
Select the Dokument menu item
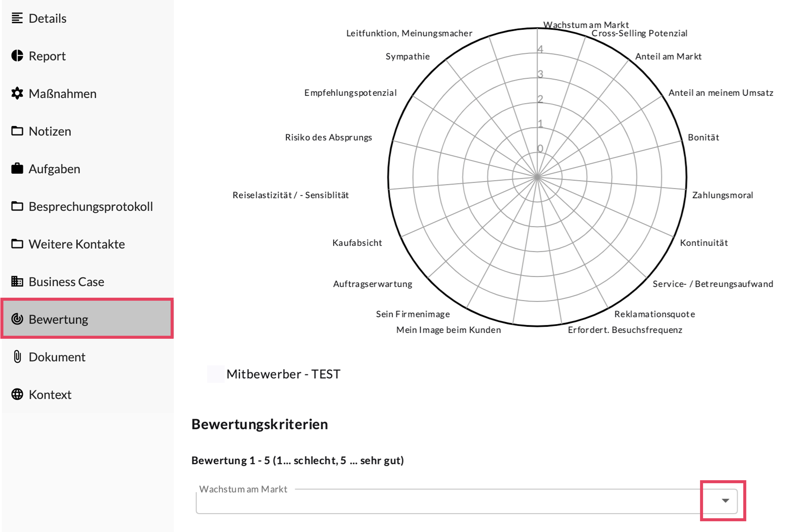point(57,357)
